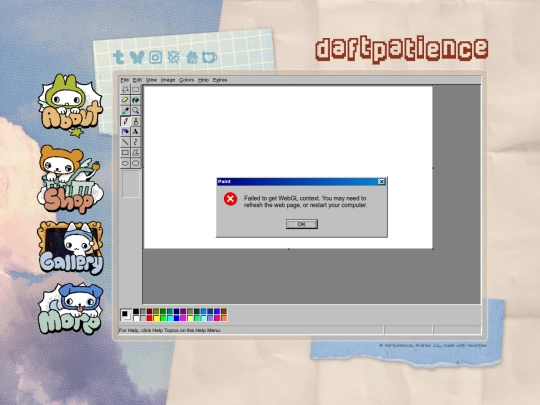Viewport: 540px width, 405px height.
Task: Select the Pick Color eyedropper tool
Action: click(125, 111)
